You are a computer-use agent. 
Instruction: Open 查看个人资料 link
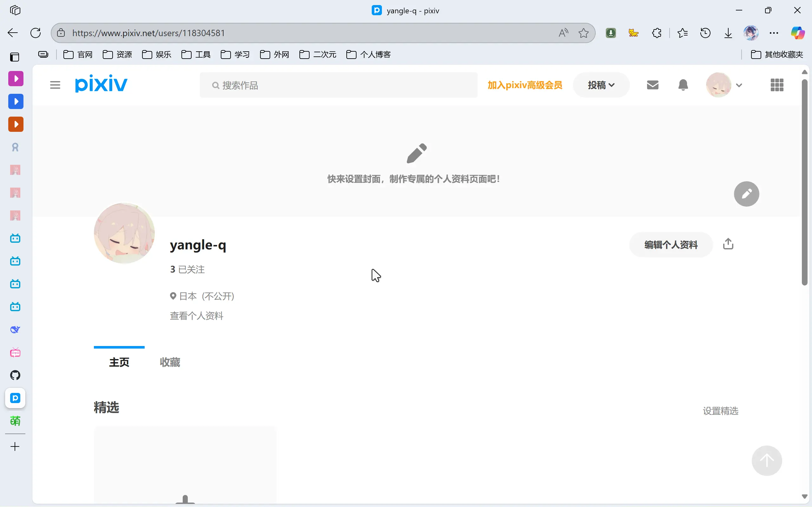click(197, 316)
